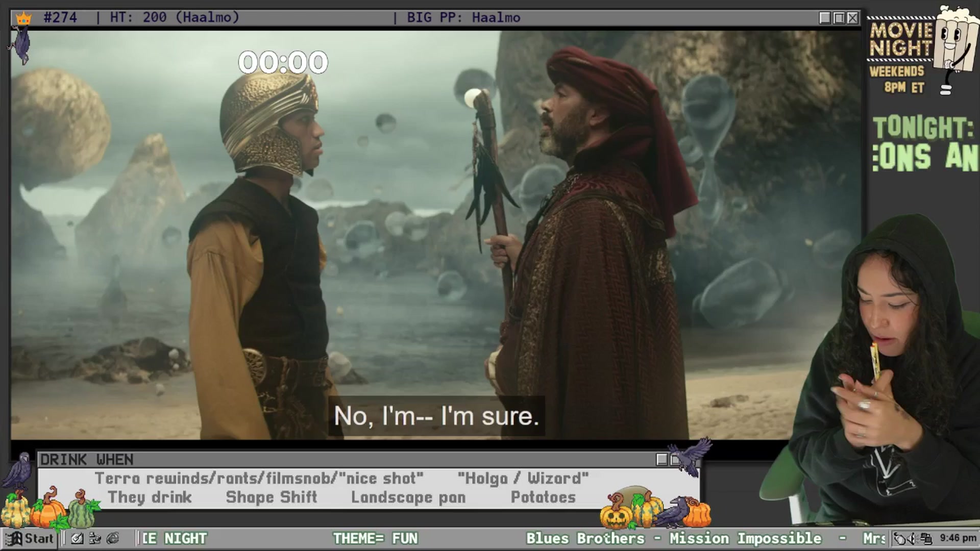Viewport: 980px width, 551px height.
Task: Launch the Internet Explorer quick launch icon
Action: coord(113,538)
